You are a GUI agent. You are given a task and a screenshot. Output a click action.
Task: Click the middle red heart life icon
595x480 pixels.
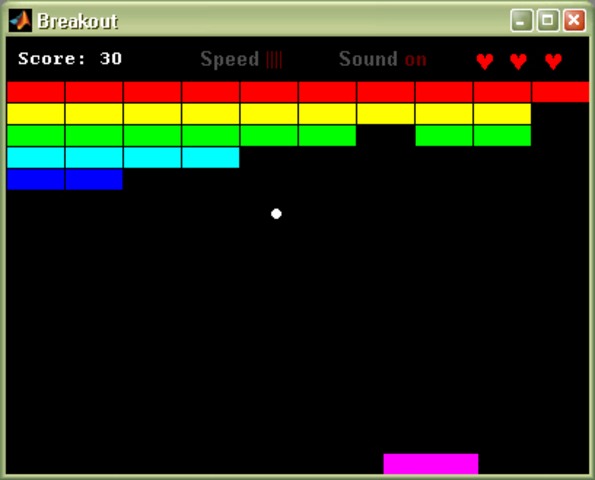[518, 61]
